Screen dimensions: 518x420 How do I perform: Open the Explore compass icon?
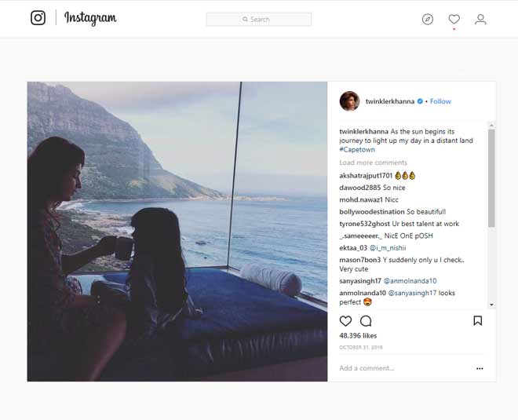pyautogui.click(x=428, y=19)
